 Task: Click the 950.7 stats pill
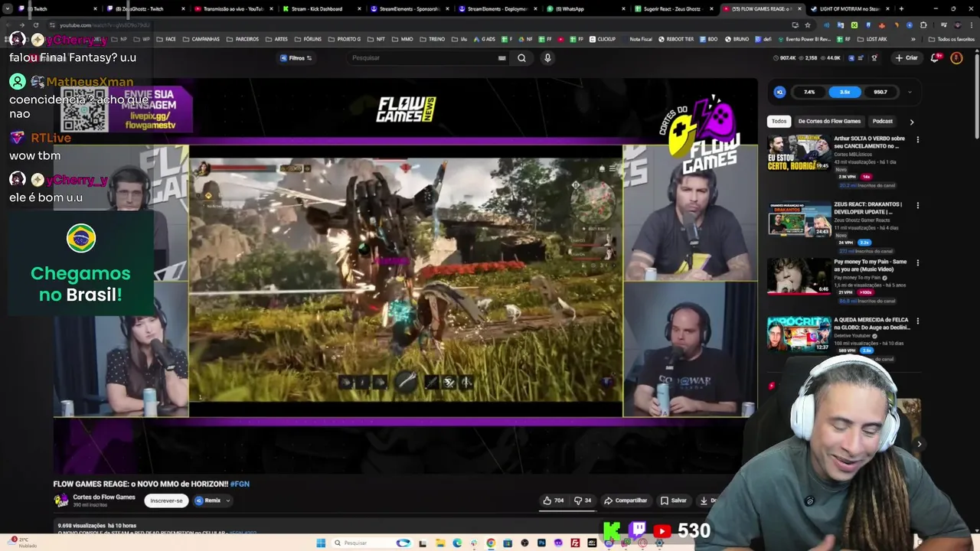pos(880,92)
